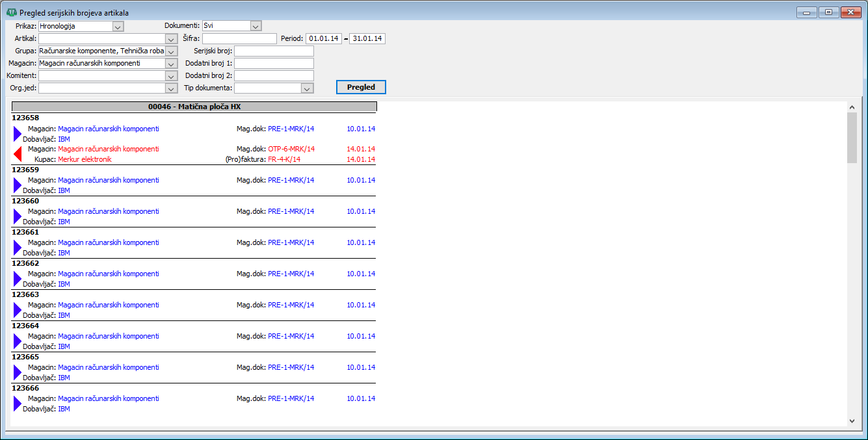
Task: Click the blue arrow icon under serial 123662
Action: tap(18, 279)
